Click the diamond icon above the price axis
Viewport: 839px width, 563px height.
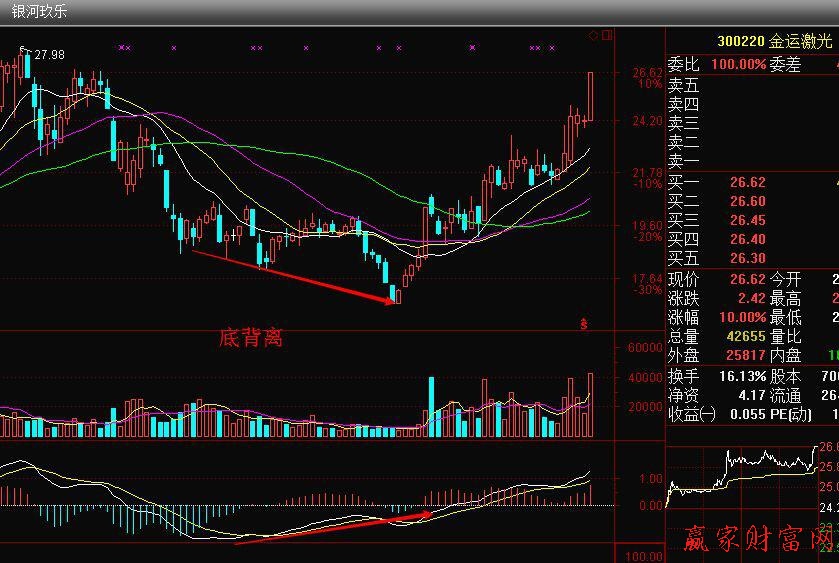[593, 35]
